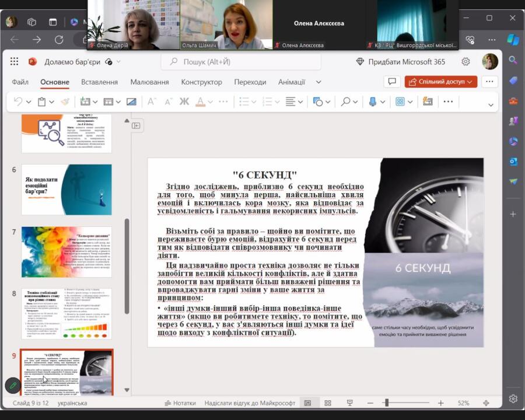Select the Format Painter brush icon
The height and width of the screenshot is (420, 525).
[x=65, y=101]
